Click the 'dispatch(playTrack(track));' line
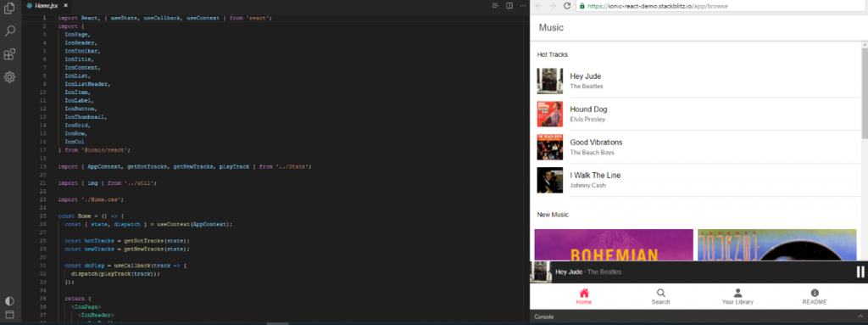The height and width of the screenshot is (325, 868). (115, 273)
